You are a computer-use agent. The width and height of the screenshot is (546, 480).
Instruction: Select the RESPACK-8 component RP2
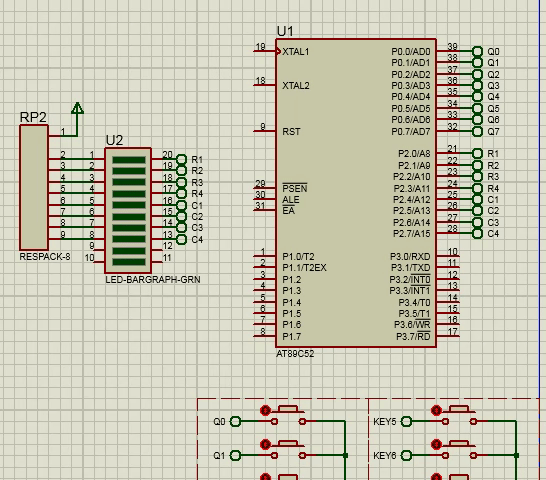pos(34,187)
